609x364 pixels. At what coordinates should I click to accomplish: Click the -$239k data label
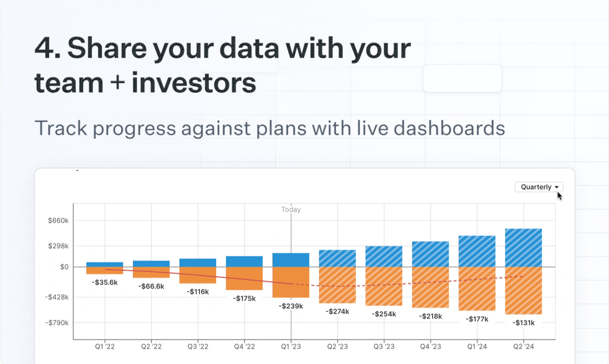[x=291, y=306]
